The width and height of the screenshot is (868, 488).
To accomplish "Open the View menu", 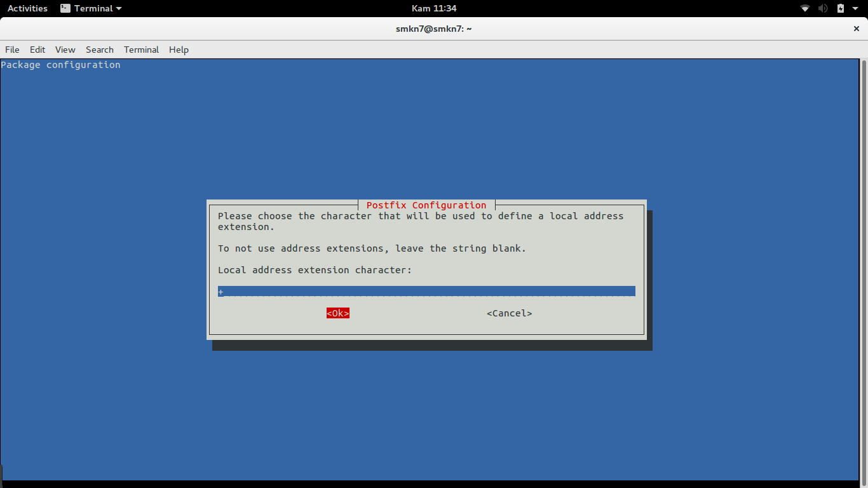I will (x=65, y=50).
